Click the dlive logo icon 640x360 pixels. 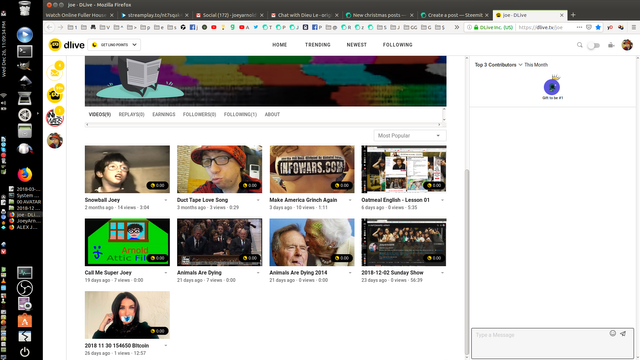55,44
